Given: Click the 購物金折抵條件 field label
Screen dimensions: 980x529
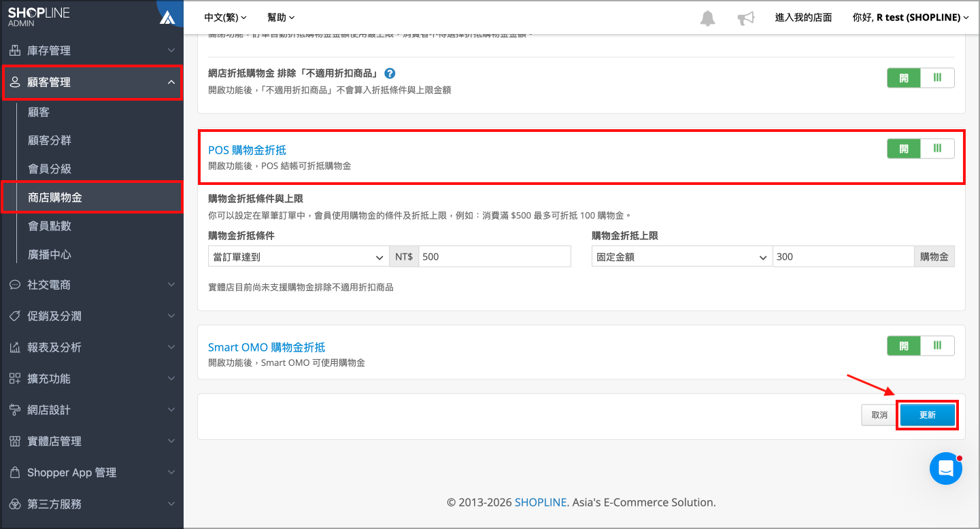Looking at the screenshot, I should point(241,236).
